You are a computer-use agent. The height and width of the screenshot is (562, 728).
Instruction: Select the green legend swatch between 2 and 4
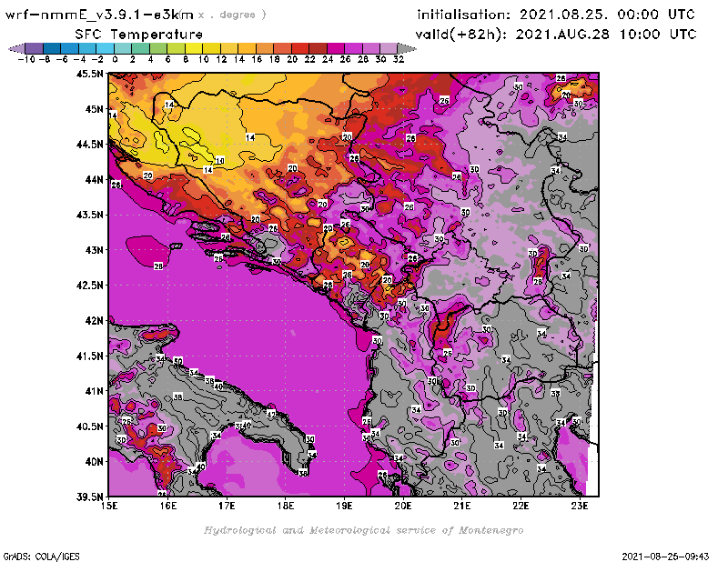click(x=141, y=48)
